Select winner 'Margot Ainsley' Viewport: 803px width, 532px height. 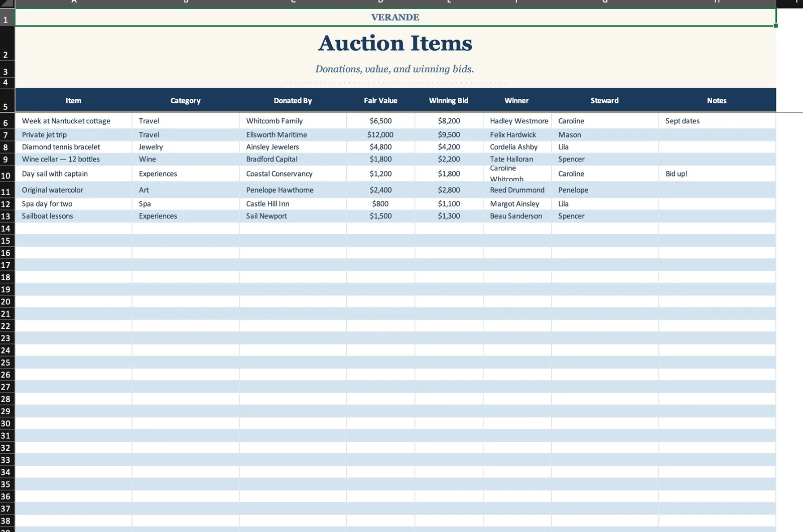[517, 204]
